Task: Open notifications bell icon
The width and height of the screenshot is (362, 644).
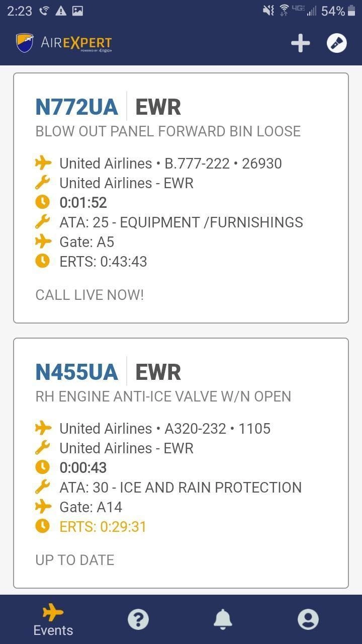Action: point(223,619)
